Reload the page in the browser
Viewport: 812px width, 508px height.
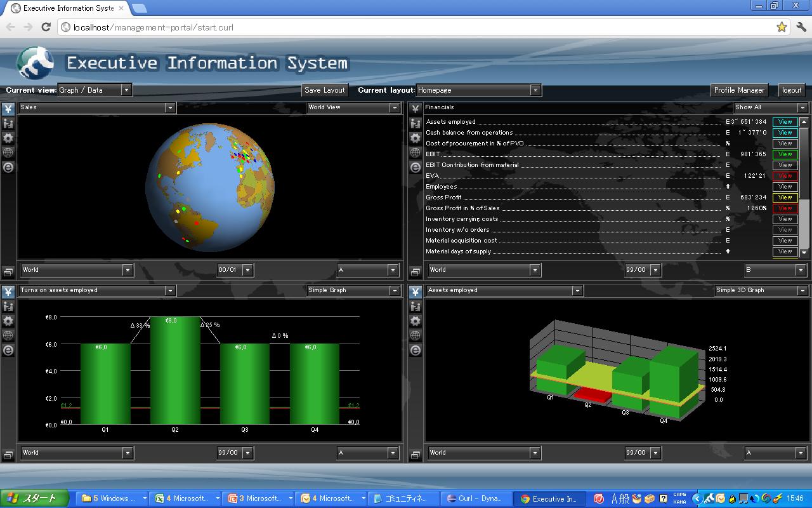coord(46,27)
